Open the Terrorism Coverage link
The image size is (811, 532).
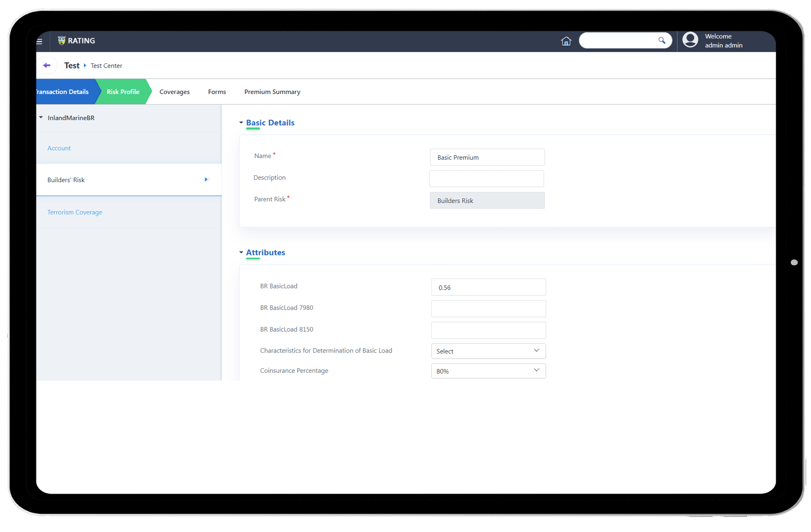pyautogui.click(x=75, y=212)
